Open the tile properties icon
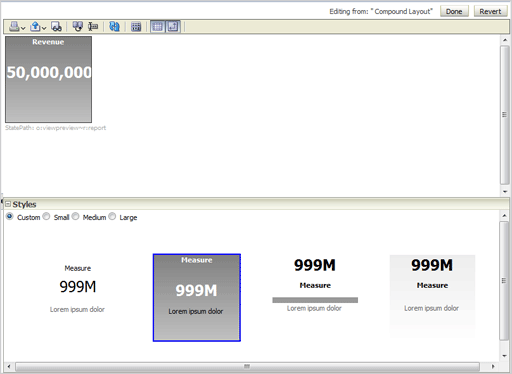This screenshot has height=374, width=512. pos(136,27)
